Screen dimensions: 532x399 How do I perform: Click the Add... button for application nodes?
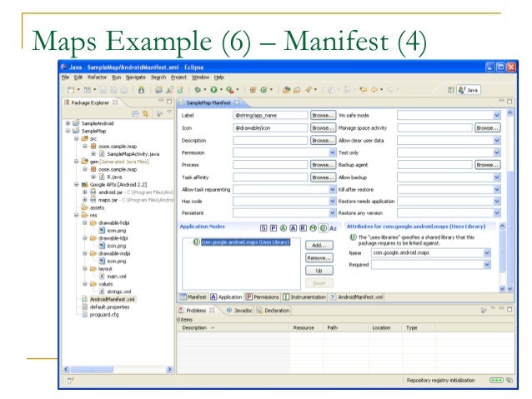pos(319,245)
